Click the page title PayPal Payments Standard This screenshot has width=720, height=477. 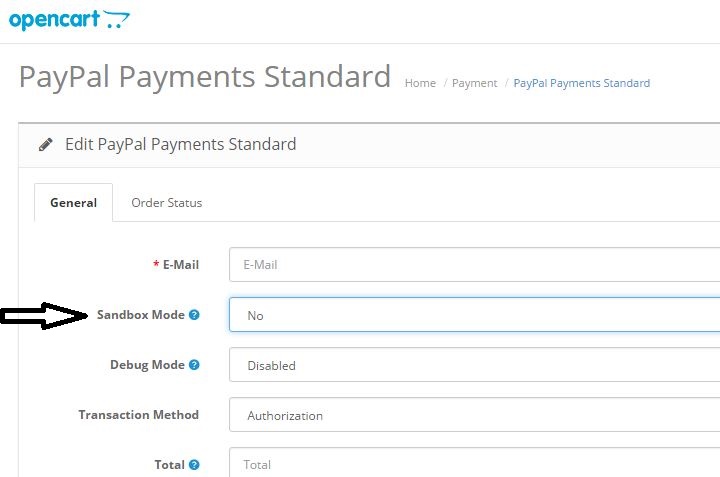point(205,77)
